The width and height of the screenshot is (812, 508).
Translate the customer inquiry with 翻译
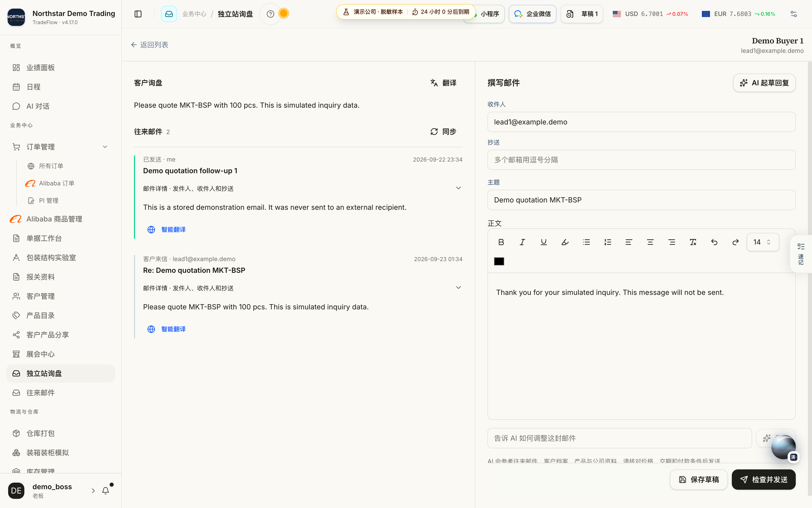(443, 83)
